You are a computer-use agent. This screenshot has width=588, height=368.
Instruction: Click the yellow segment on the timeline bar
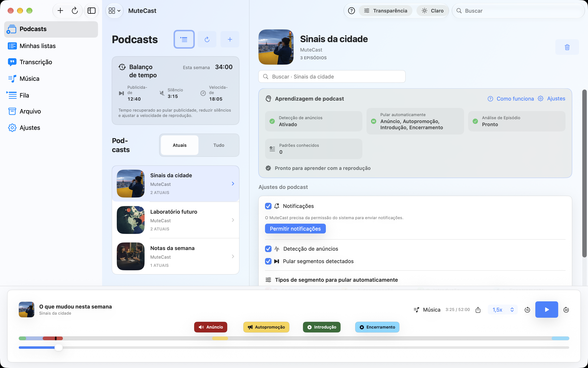220,338
